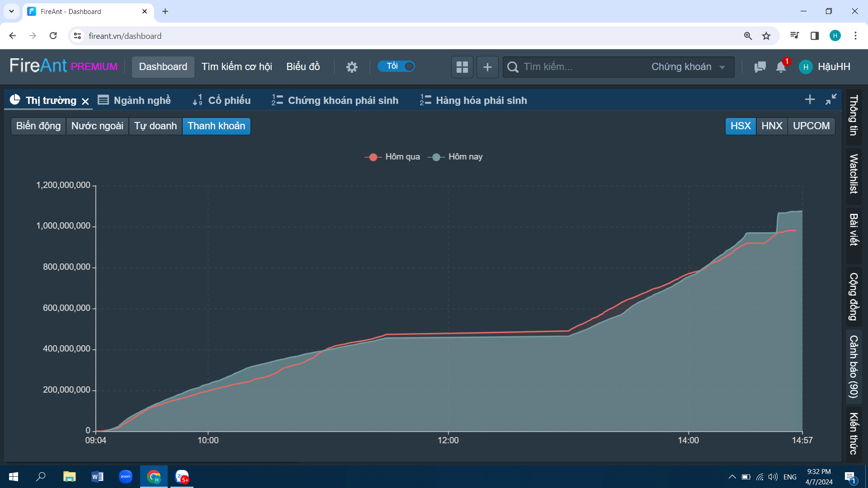Click the grid layout icon

click(x=462, y=67)
